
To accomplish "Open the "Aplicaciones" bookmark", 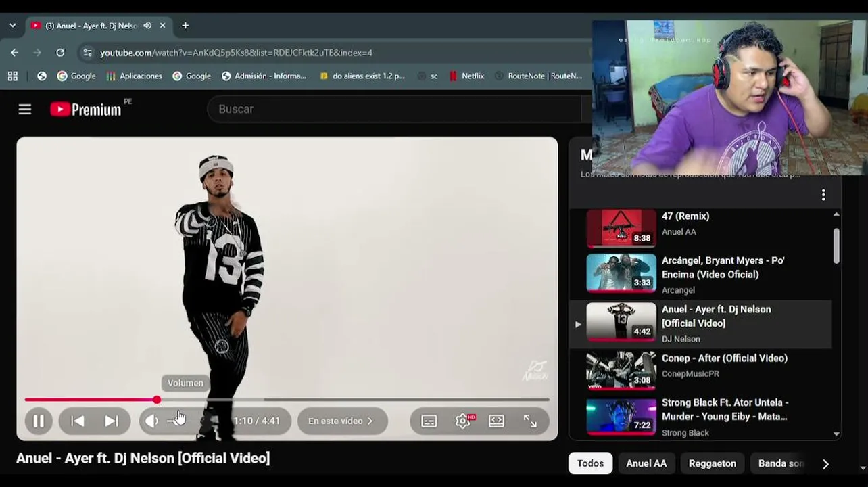I will tap(135, 76).
